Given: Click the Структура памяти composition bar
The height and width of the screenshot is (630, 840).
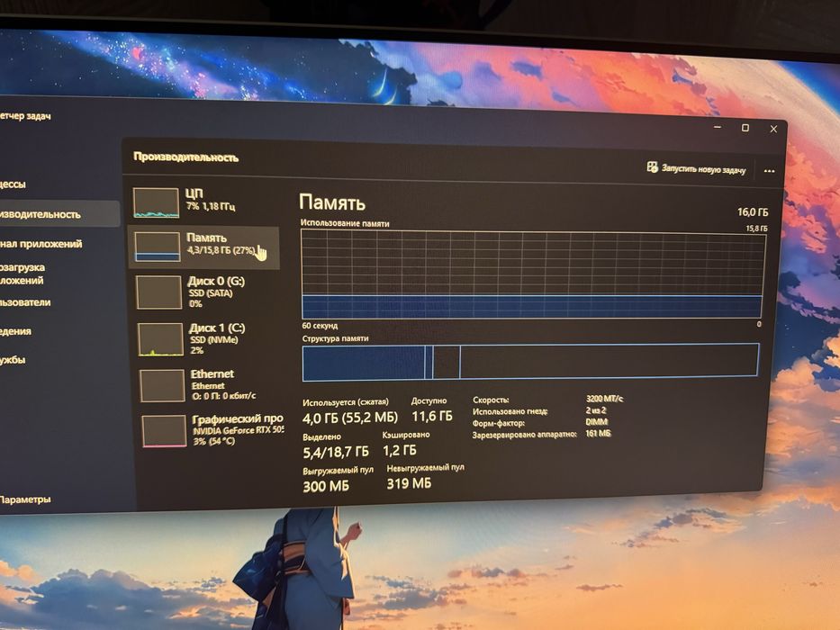Looking at the screenshot, I should pos(530,362).
